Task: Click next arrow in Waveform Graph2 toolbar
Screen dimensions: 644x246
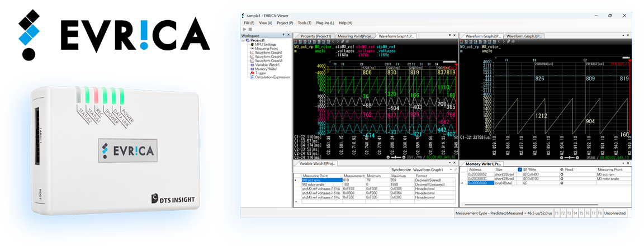Action: pos(504,41)
